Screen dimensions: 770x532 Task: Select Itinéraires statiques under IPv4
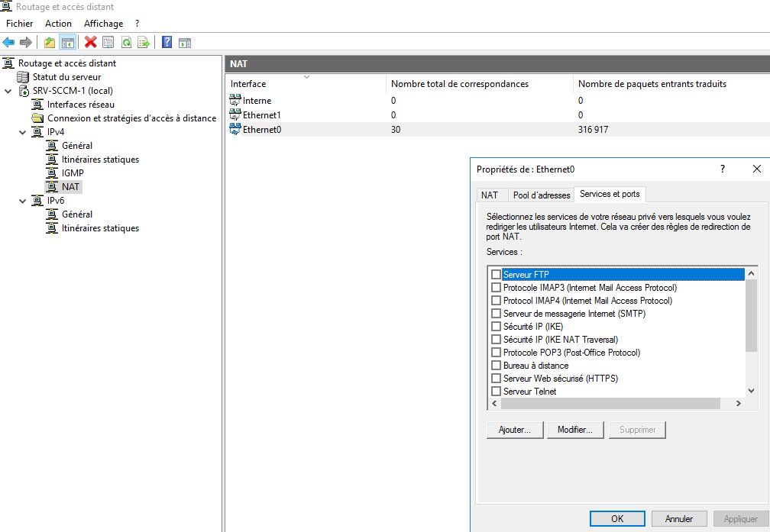(100, 160)
